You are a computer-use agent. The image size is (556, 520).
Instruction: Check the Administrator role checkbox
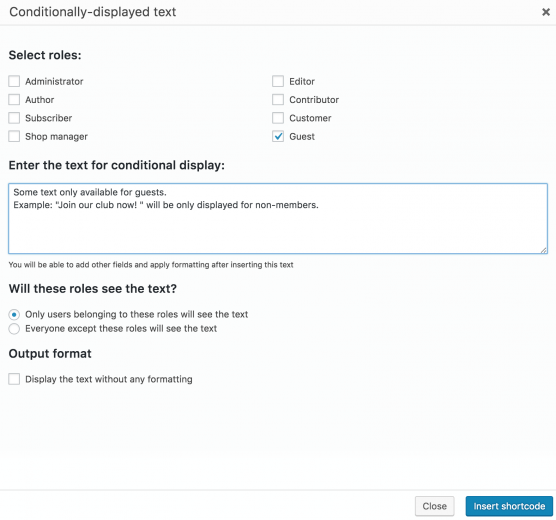pos(14,81)
